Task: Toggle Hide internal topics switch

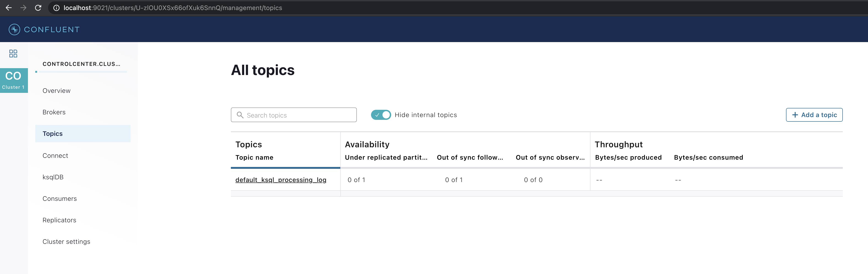Action: point(381,115)
